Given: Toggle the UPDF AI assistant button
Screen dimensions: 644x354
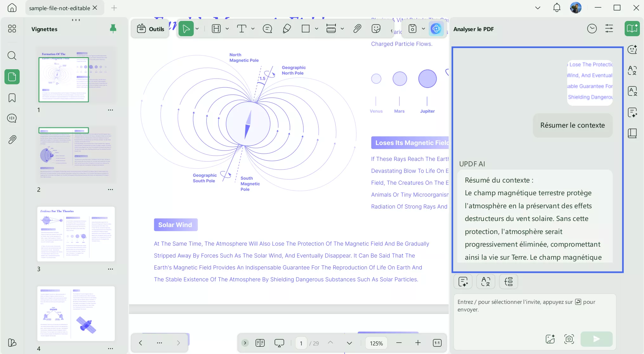Looking at the screenshot, I should click(436, 29).
